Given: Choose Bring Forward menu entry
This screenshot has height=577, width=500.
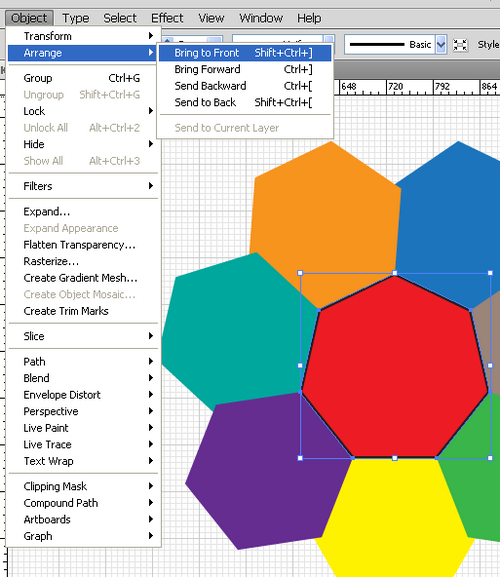Looking at the screenshot, I should [x=245, y=69].
